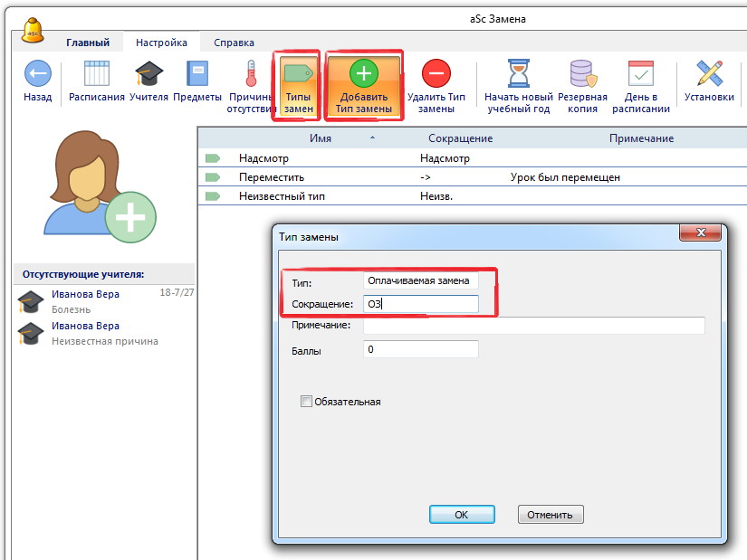Click the aSc bell application logo
Screen dimensions: 747x560
coord(33,31)
